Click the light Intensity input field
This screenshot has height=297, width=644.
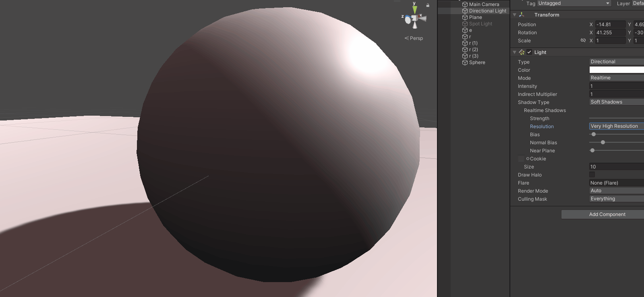pyautogui.click(x=617, y=86)
